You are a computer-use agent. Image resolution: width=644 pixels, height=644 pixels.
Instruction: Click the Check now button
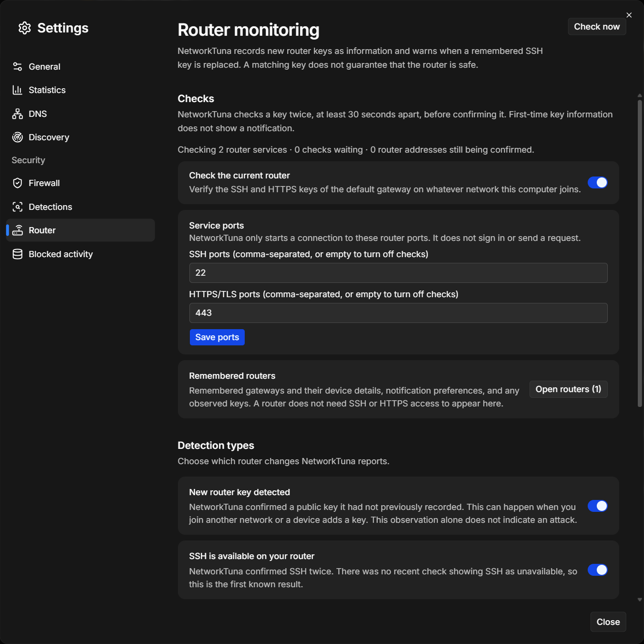(x=597, y=27)
